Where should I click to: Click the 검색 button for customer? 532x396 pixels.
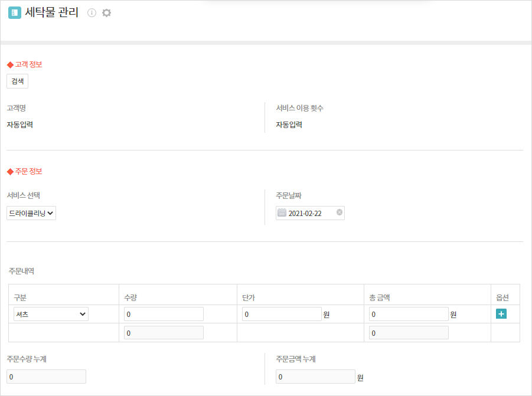[17, 81]
